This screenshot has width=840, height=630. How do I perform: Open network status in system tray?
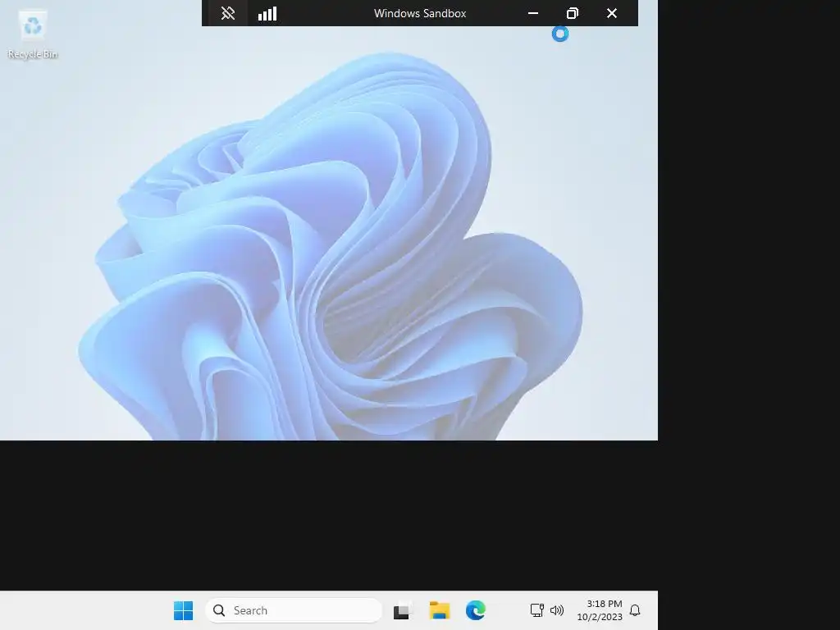click(536, 610)
